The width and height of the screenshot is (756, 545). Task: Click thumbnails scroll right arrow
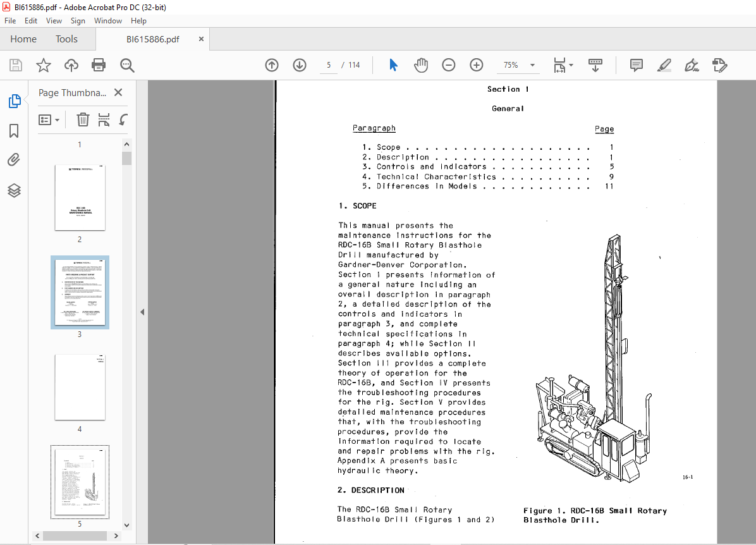point(116,536)
